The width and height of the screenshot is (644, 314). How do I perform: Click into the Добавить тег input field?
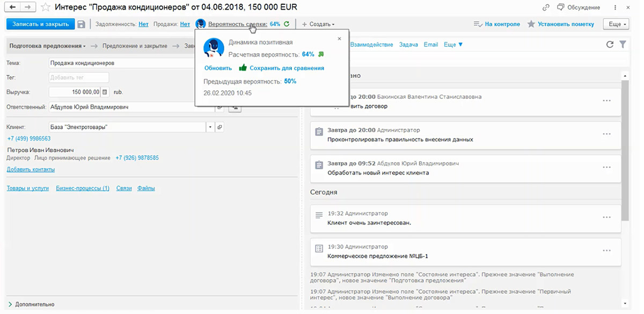tap(78, 77)
